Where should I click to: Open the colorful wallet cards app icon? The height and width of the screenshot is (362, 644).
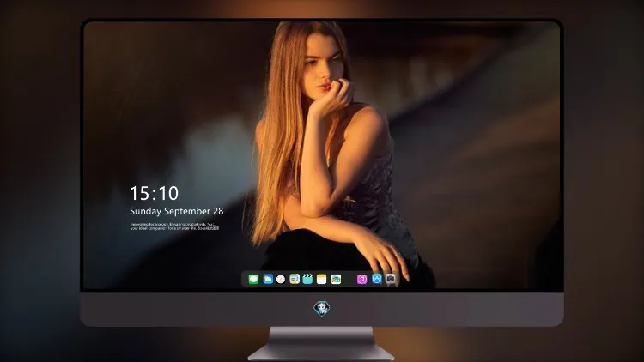[336, 279]
